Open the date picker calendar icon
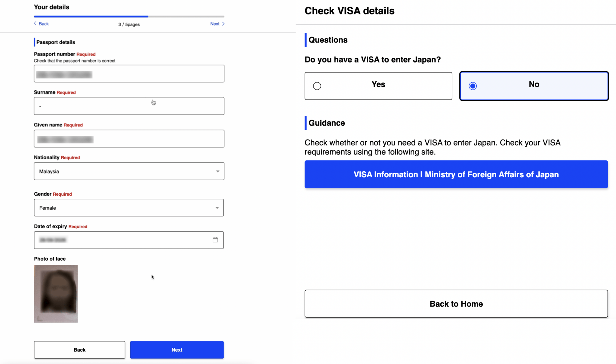 215,239
